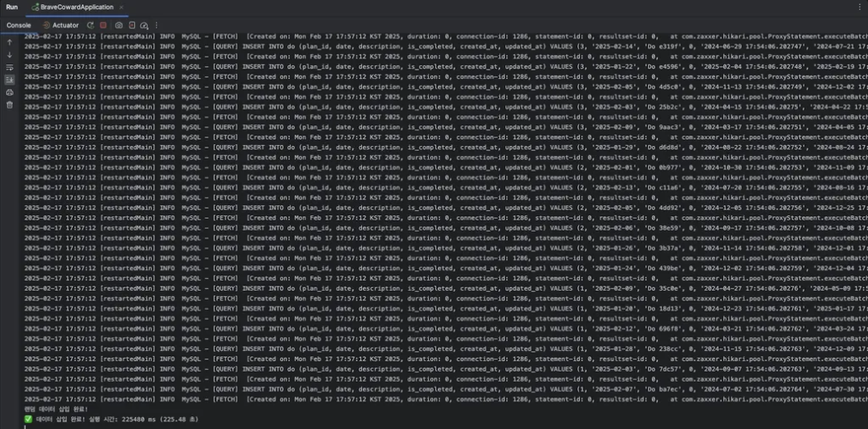Open the more options vertical dots menu
The width and height of the screenshot is (868, 429).
157,26
